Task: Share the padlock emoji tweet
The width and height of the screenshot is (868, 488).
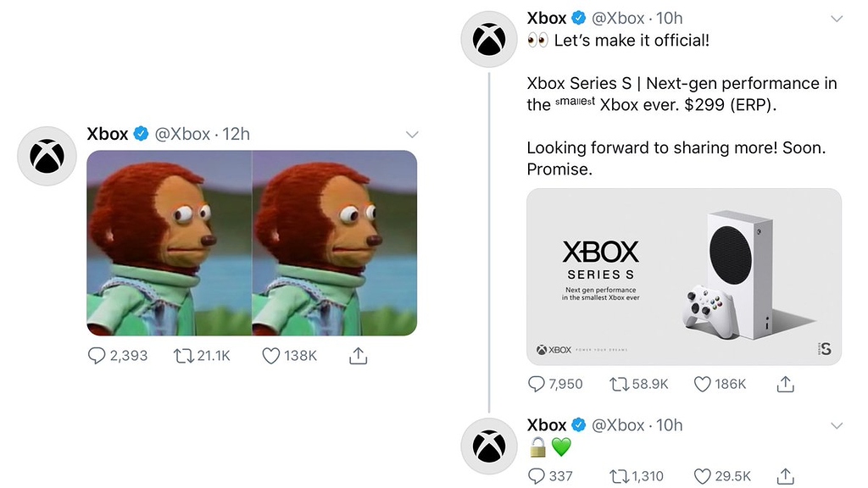Action: (x=785, y=476)
